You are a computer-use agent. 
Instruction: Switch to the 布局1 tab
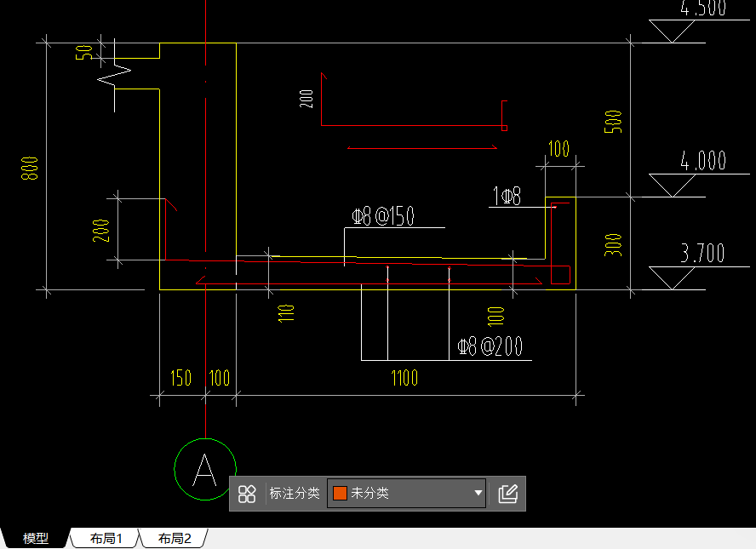point(106,539)
